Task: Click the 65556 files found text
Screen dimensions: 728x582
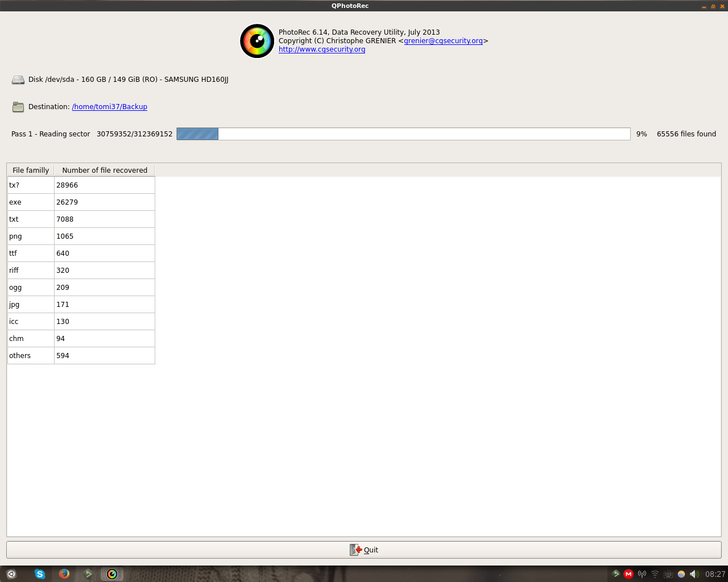Action: [686, 134]
